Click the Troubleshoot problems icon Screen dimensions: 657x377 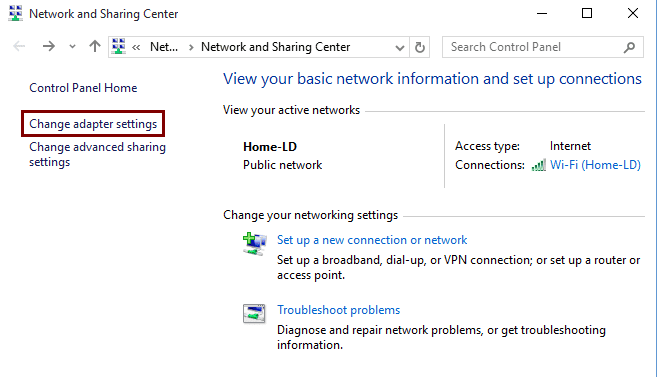click(254, 314)
